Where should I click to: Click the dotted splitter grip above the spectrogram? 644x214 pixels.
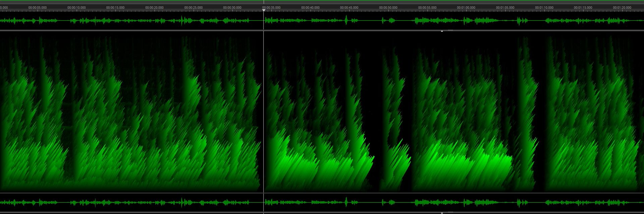coord(450,30)
